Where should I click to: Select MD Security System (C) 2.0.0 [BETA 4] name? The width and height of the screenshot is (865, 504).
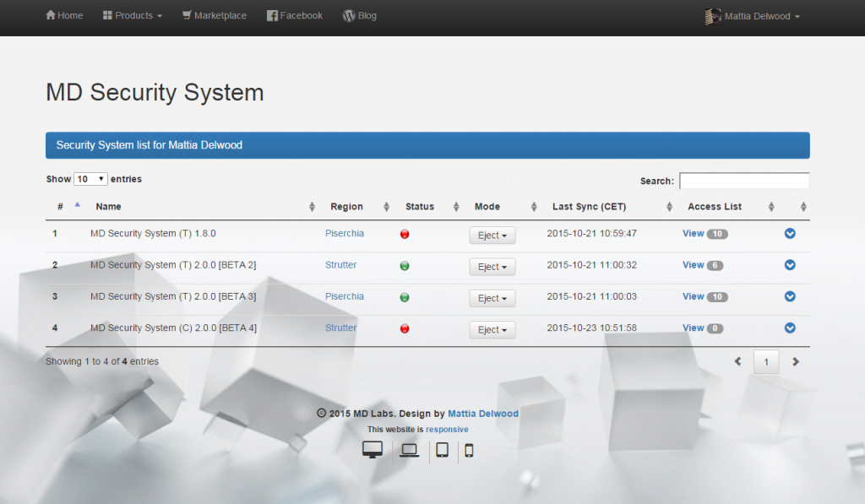173,328
